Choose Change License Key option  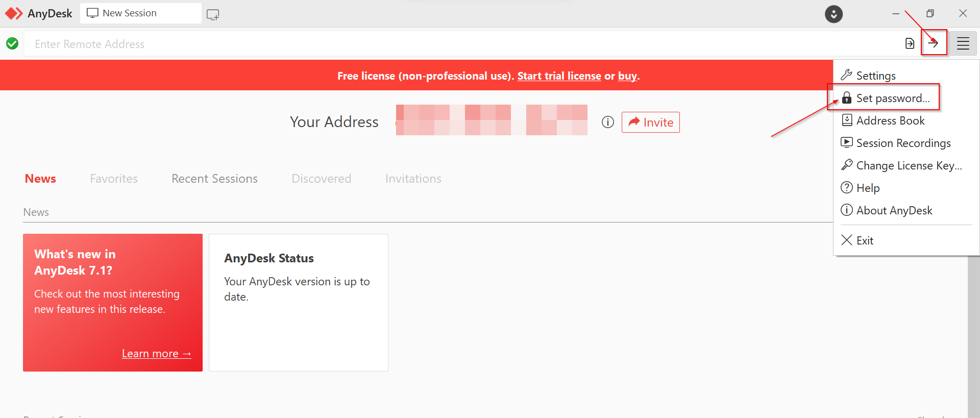point(909,165)
